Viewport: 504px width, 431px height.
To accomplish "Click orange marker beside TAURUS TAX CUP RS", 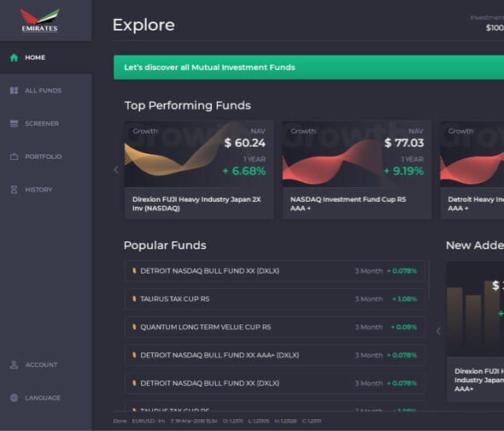I will click(x=134, y=298).
